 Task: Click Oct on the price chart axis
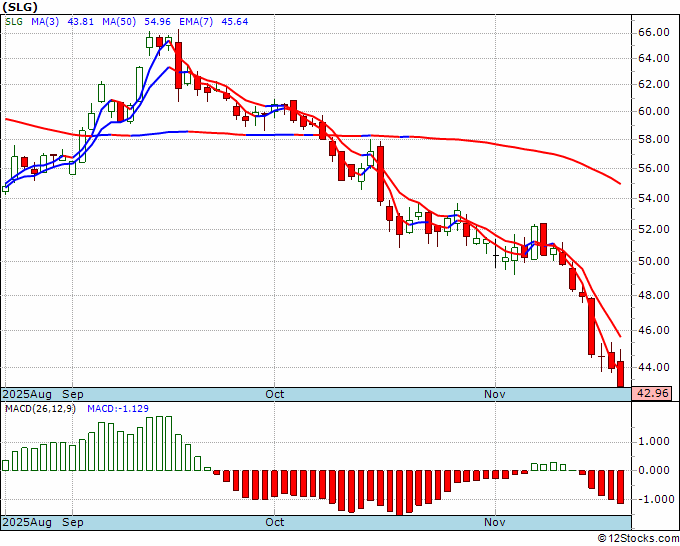coord(275,394)
